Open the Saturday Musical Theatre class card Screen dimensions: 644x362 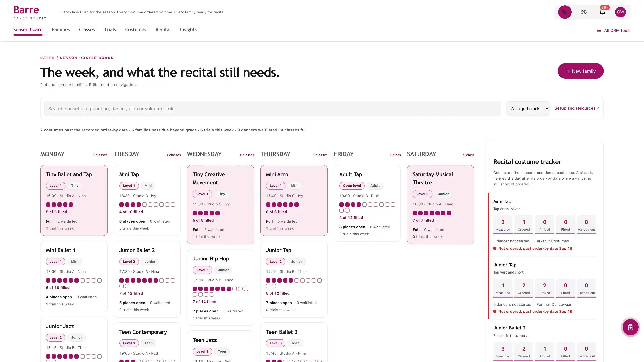point(441,204)
